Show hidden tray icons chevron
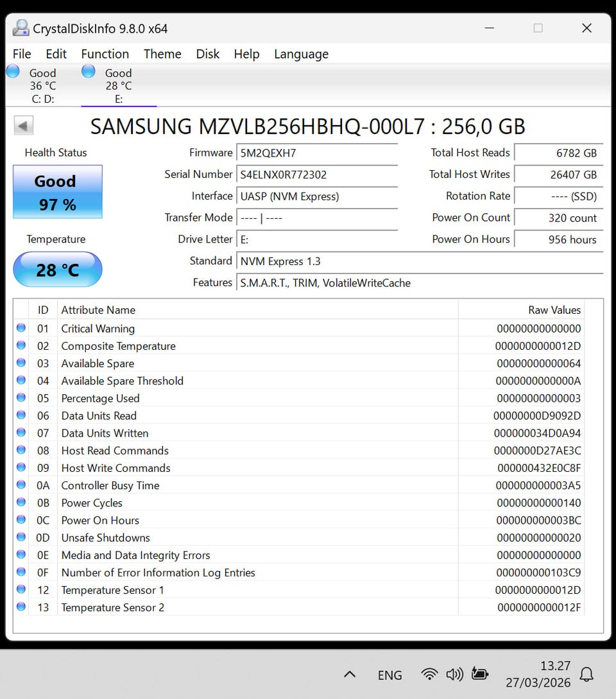 click(x=350, y=675)
